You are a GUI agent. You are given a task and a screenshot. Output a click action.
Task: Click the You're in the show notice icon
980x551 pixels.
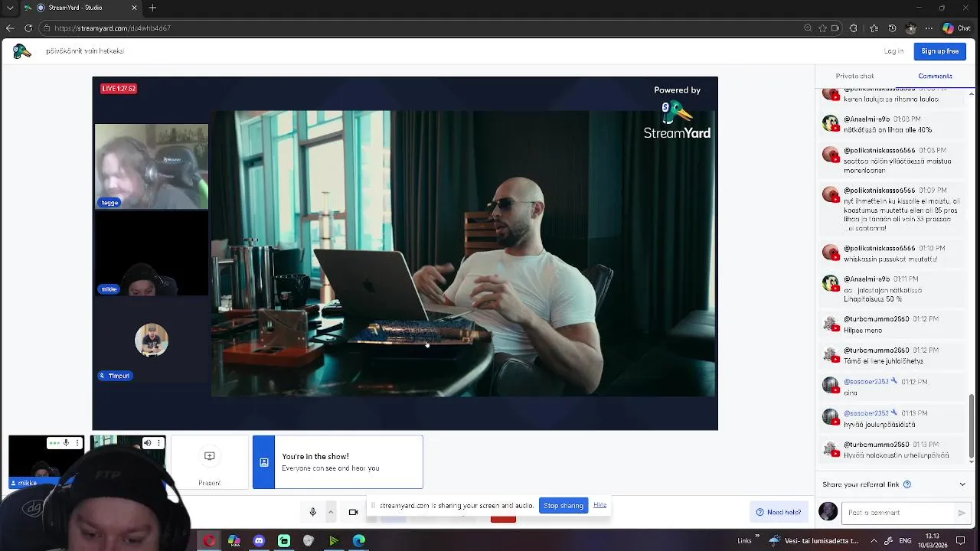point(263,462)
